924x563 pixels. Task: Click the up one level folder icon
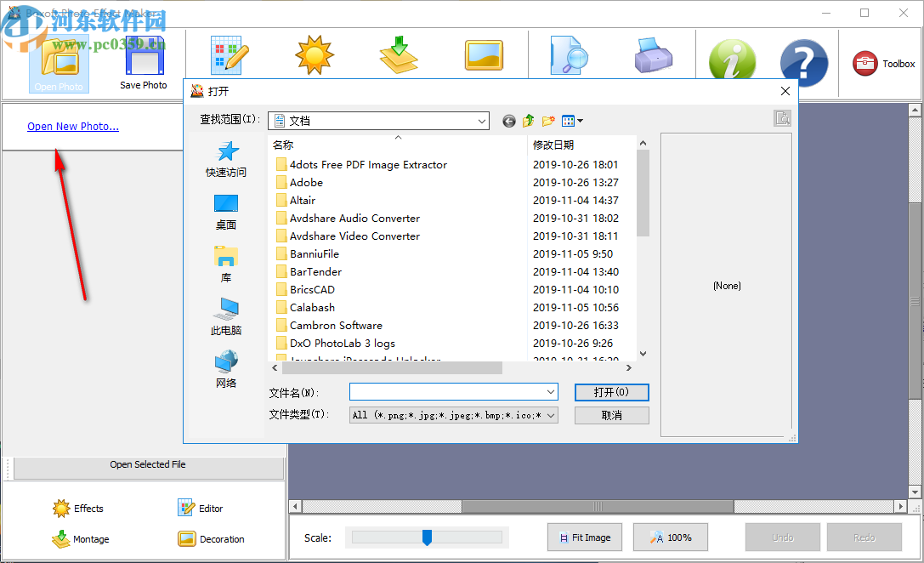point(528,121)
